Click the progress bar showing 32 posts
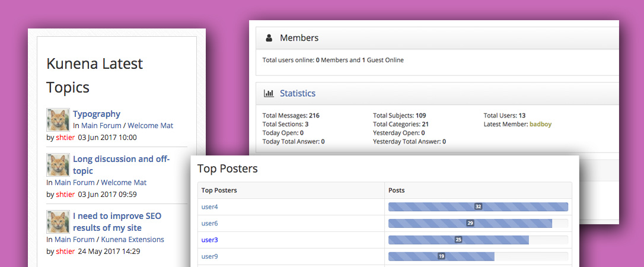 tap(478, 207)
